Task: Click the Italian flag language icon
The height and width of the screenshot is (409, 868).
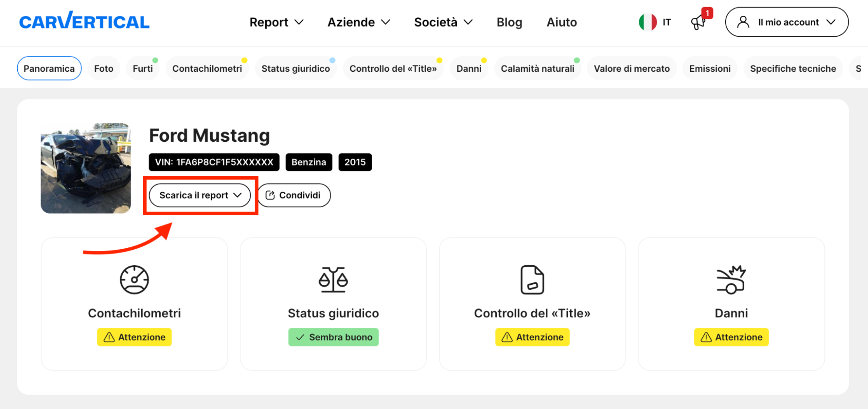Action: point(648,22)
